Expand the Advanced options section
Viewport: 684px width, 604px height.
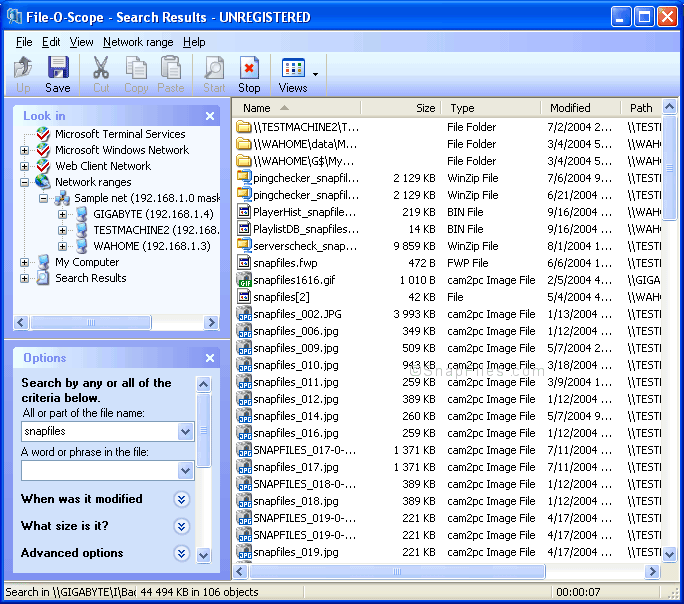181,553
